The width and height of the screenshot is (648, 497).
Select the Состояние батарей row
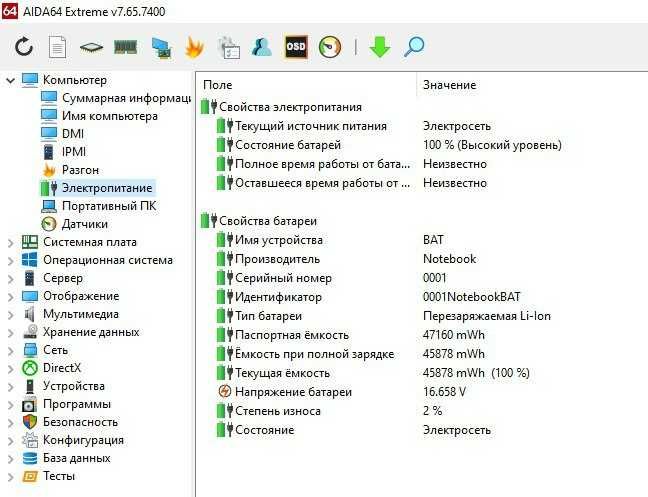[x=389, y=145]
